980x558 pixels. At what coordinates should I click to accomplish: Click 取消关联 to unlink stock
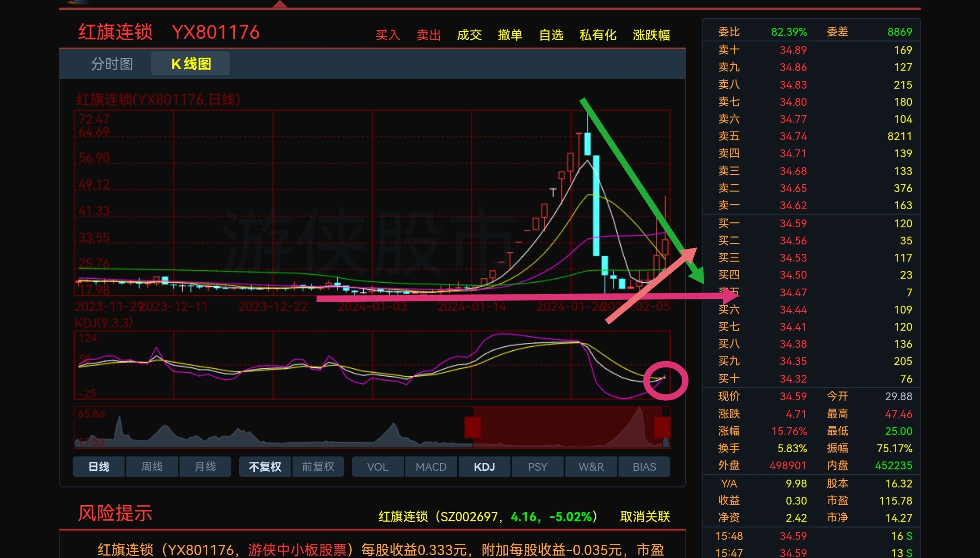[x=645, y=517]
